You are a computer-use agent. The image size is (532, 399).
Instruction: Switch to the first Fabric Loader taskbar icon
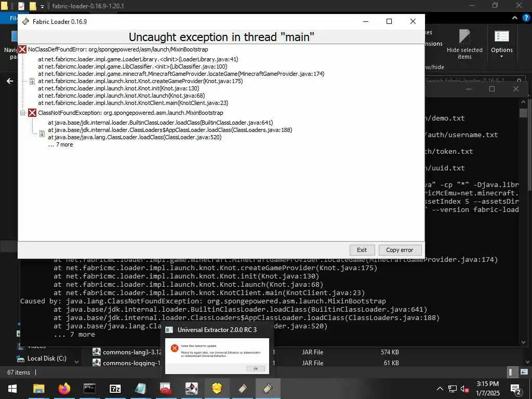242,389
